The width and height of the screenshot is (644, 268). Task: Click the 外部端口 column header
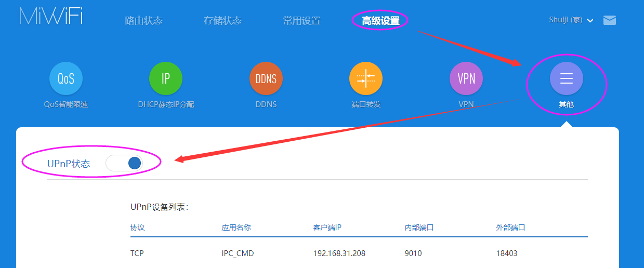(x=510, y=227)
